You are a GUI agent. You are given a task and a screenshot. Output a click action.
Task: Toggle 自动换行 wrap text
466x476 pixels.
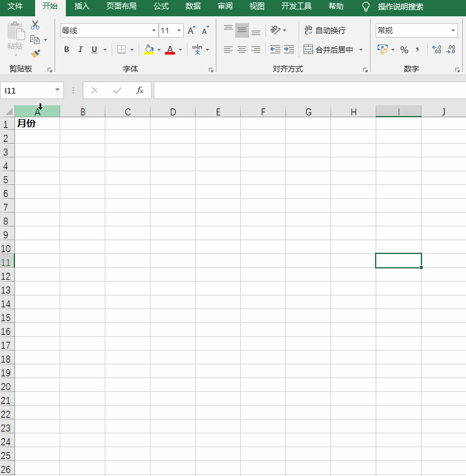[x=325, y=30]
